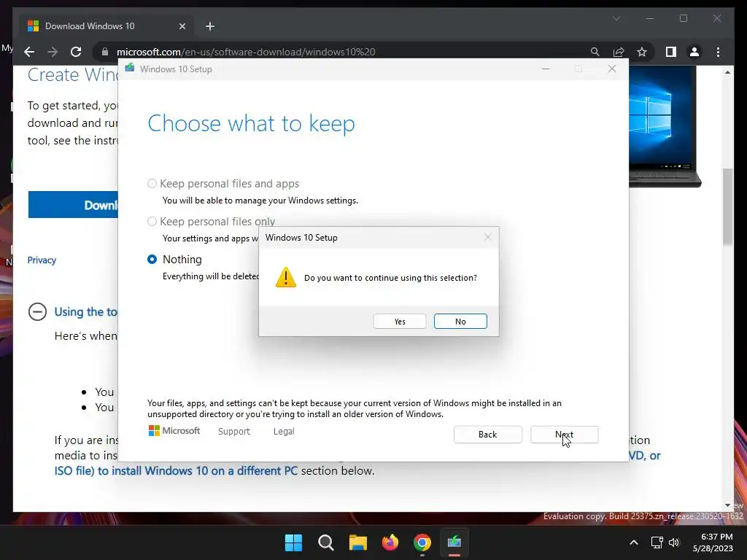
Task: Open Chrome's three-dot menu
Action: 718,52
